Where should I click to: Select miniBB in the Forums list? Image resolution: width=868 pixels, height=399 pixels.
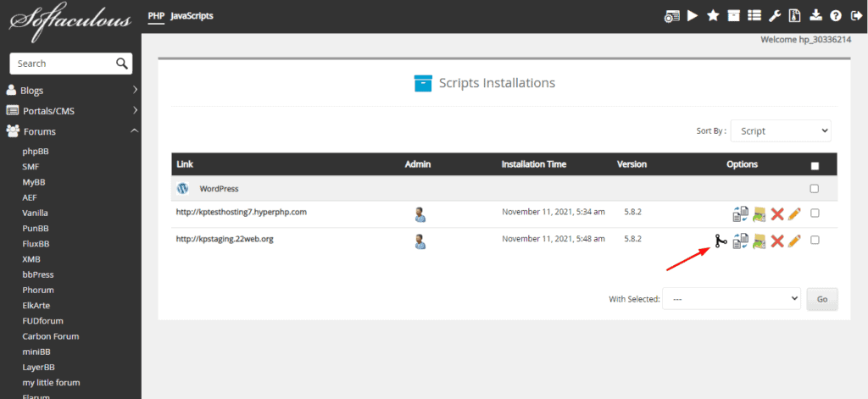[36, 352]
